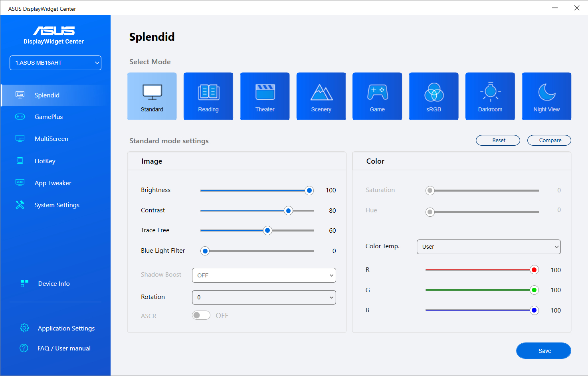Click the green G channel slider handle
Image resolution: width=588 pixels, height=376 pixels.
click(534, 290)
